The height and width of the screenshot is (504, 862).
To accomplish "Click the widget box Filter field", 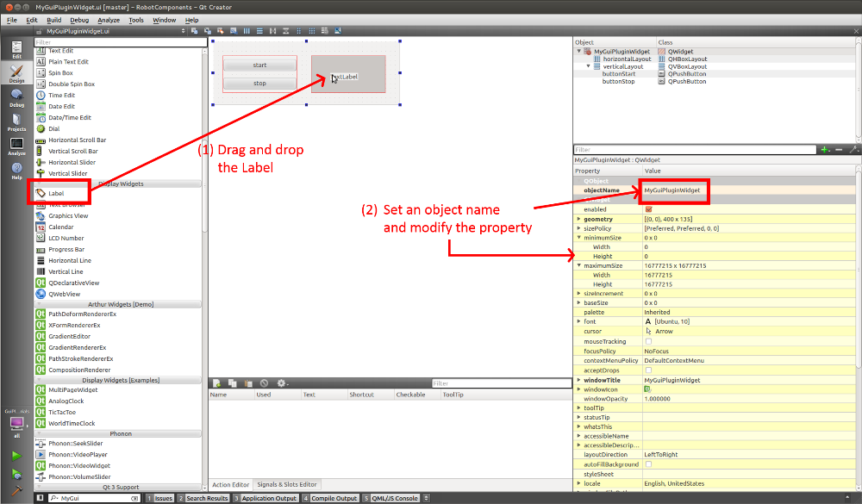I will coord(121,42).
